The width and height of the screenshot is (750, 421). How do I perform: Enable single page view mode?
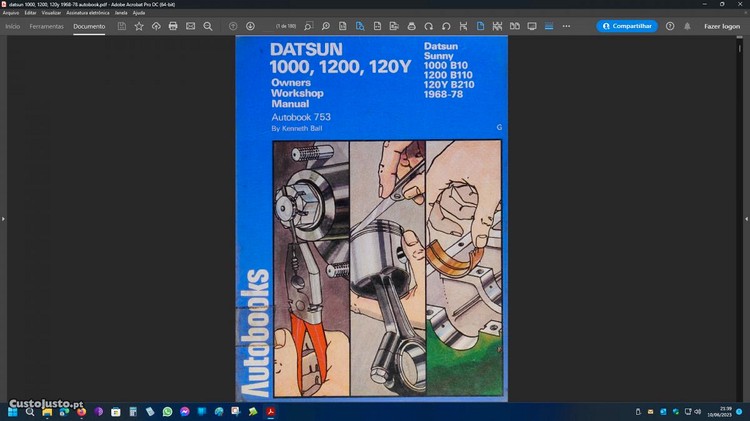coord(480,26)
